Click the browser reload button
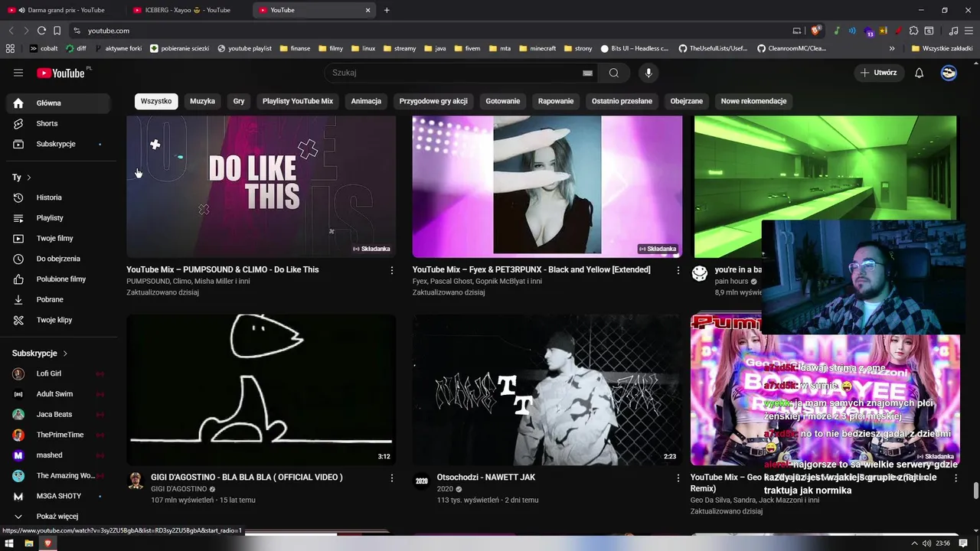 click(x=41, y=31)
